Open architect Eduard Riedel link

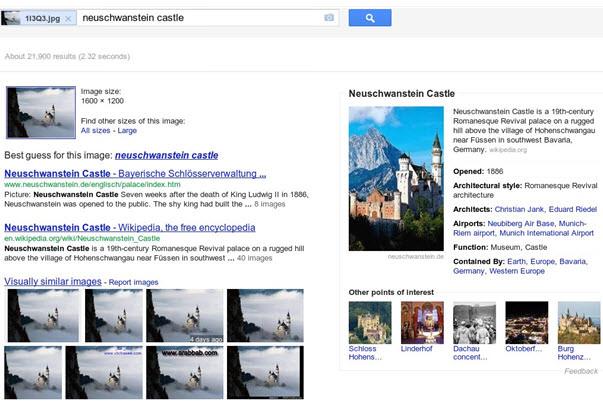click(x=573, y=209)
